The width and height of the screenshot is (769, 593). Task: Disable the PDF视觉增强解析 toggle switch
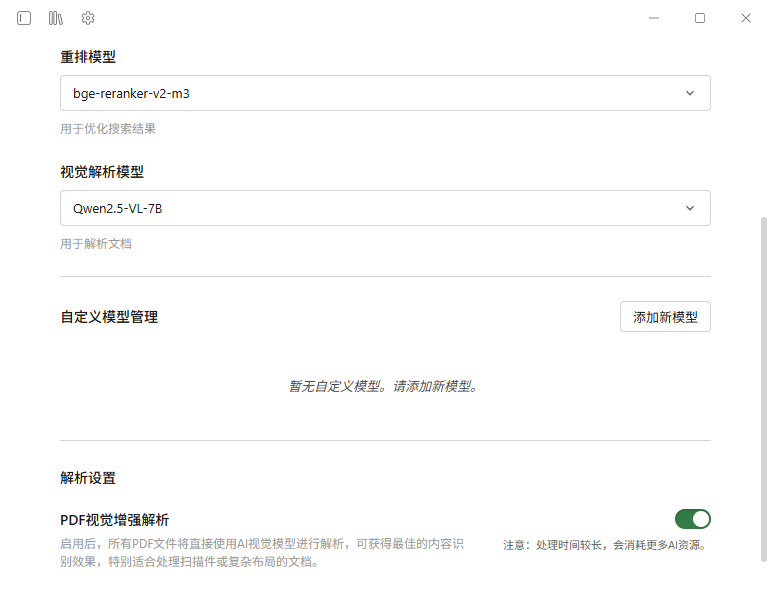[692, 518]
